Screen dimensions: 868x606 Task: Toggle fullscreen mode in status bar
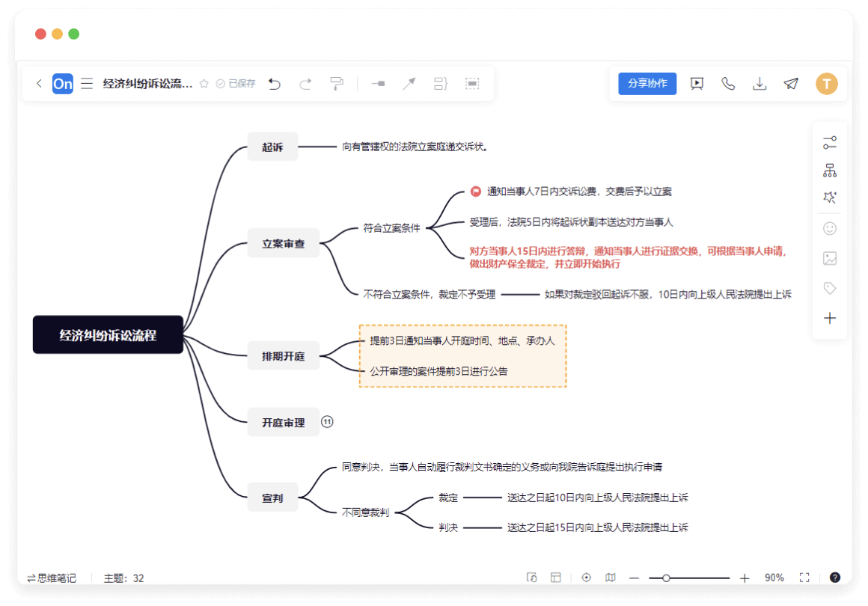coord(804,578)
